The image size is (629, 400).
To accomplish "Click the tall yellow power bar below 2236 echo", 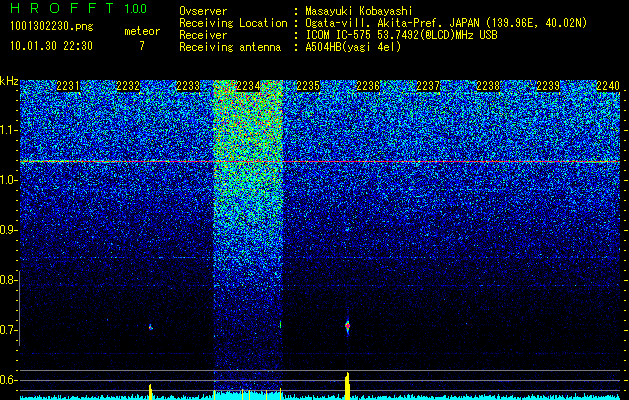I will 347,386.
